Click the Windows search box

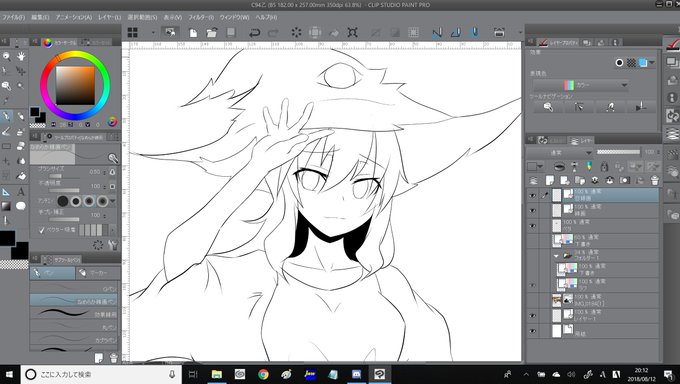(100, 374)
